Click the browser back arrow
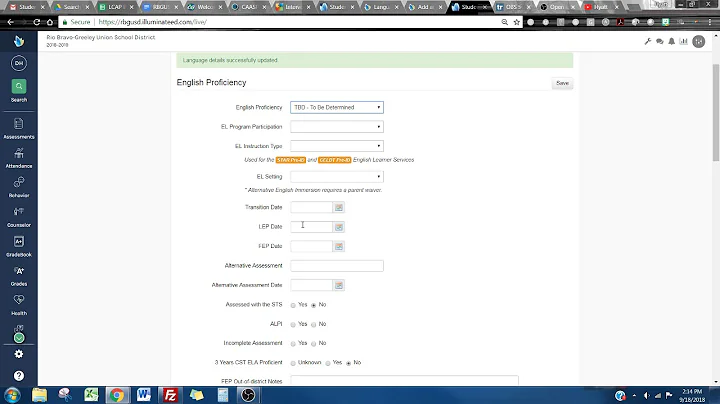This screenshot has width=720, height=404. (10, 22)
